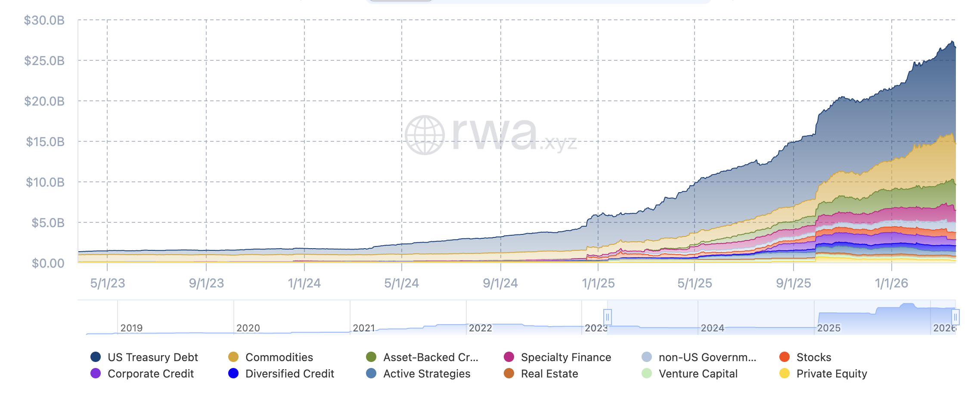Click the 2022 marker in the navigator

point(480,328)
